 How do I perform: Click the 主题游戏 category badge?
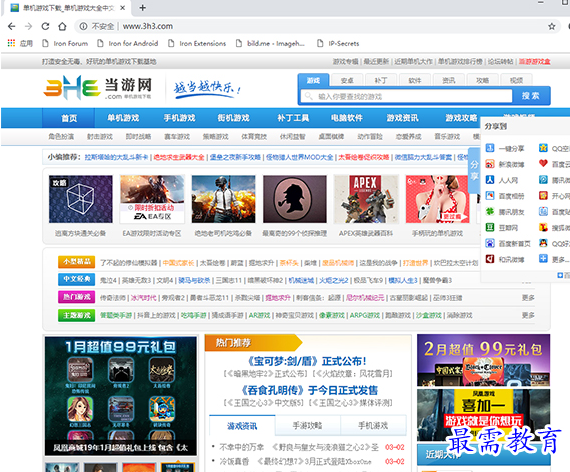(76, 315)
